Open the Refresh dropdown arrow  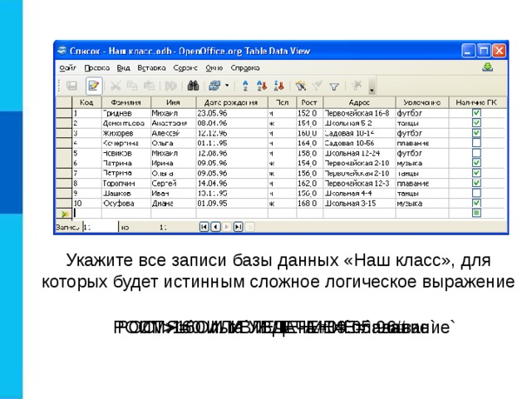click(227, 86)
